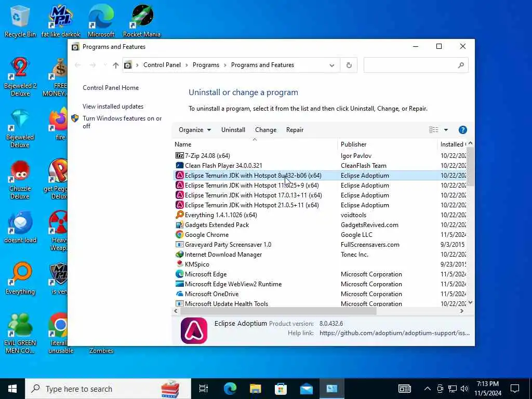The image size is (532, 399).
Task: Sort by the Installed On column header
Action: [453, 144]
